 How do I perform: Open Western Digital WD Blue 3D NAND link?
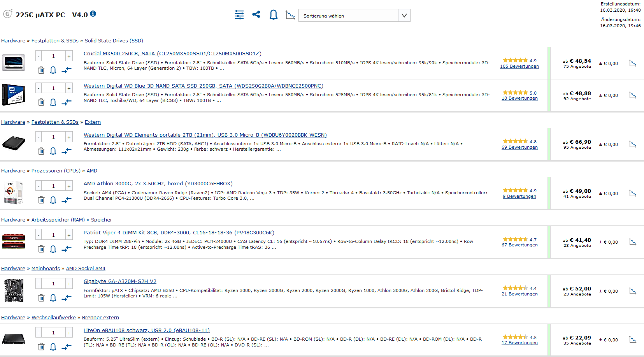[204, 86]
